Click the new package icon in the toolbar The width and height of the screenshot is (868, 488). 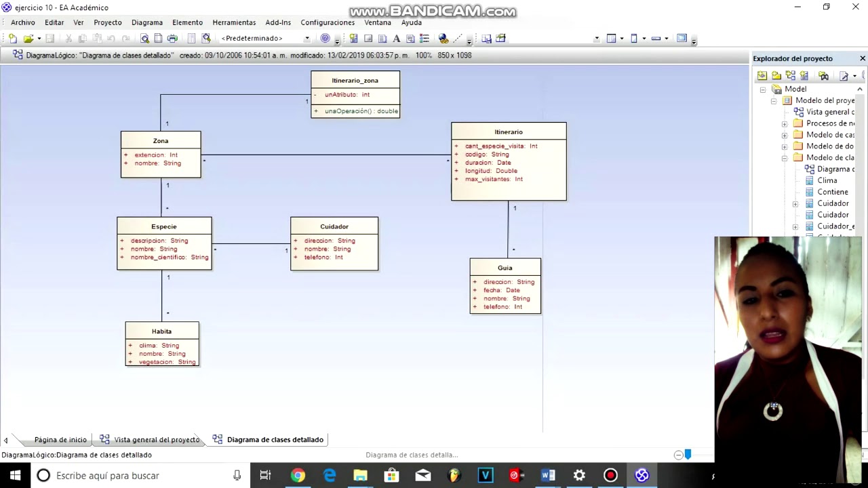coord(353,39)
